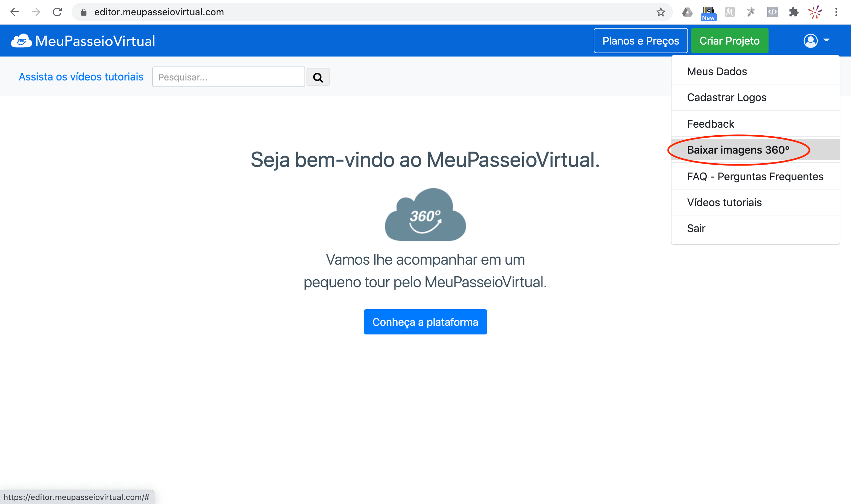
Task: Choose Cadastrar Logos in dropdown menu
Action: 726,97
